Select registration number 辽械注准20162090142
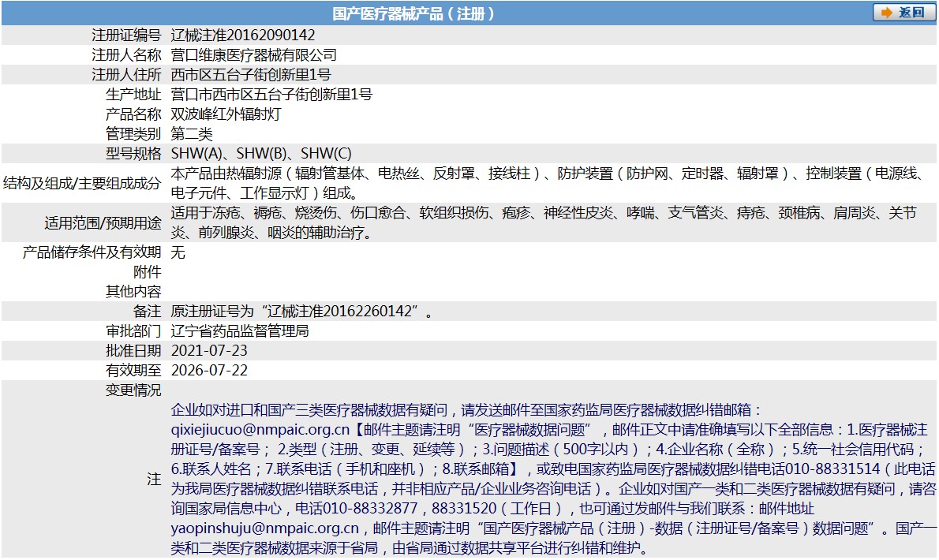Image resolution: width=939 pixels, height=560 pixels. (242, 35)
